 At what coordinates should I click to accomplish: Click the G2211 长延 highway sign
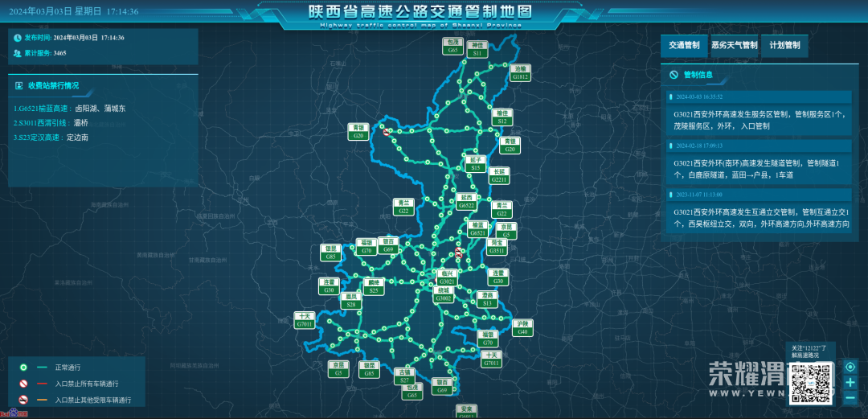point(500,175)
